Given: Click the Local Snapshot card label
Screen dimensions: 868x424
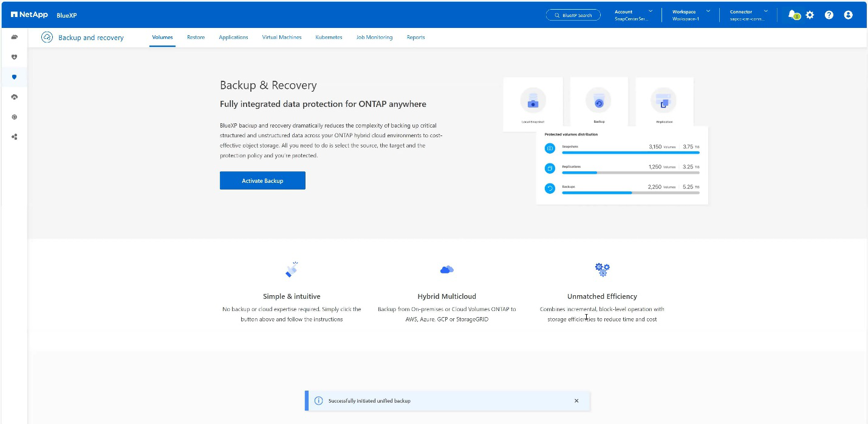Looking at the screenshot, I should click(533, 121).
